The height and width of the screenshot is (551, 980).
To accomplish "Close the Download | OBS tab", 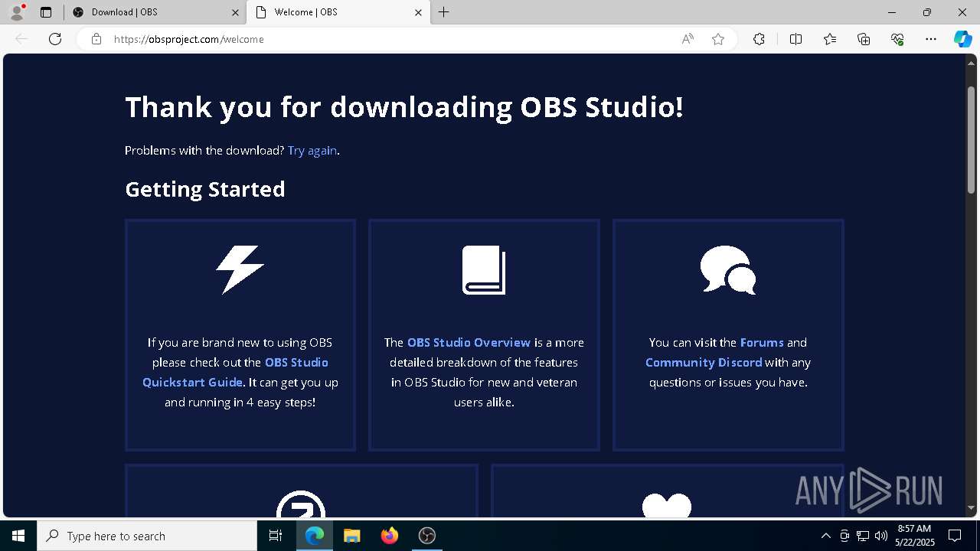I will tap(235, 12).
